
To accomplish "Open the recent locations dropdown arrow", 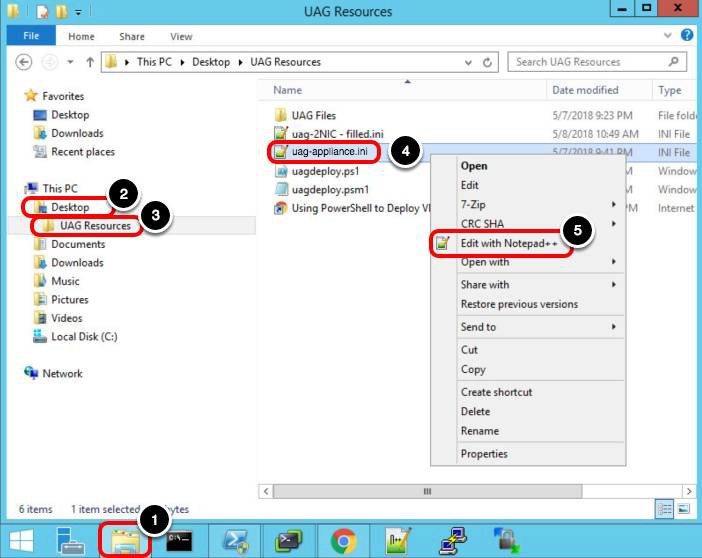I will [70, 62].
